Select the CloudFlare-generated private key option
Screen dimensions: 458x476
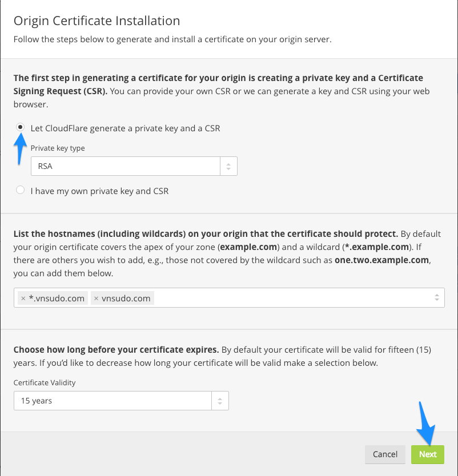click(x=21, y=127)
